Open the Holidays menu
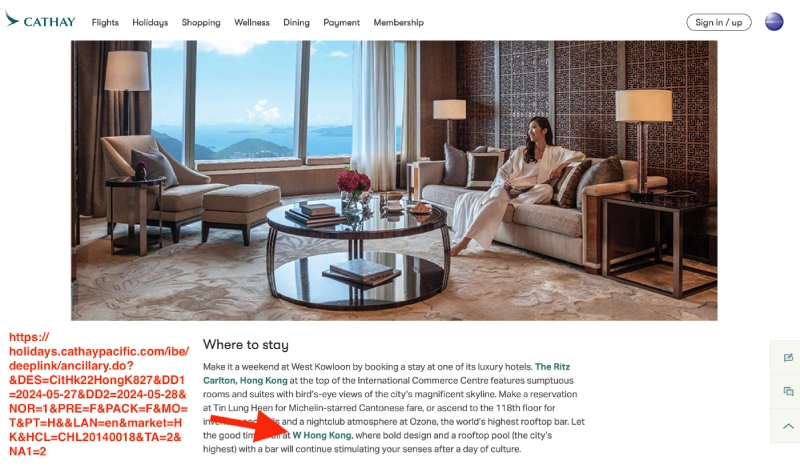 150,22
